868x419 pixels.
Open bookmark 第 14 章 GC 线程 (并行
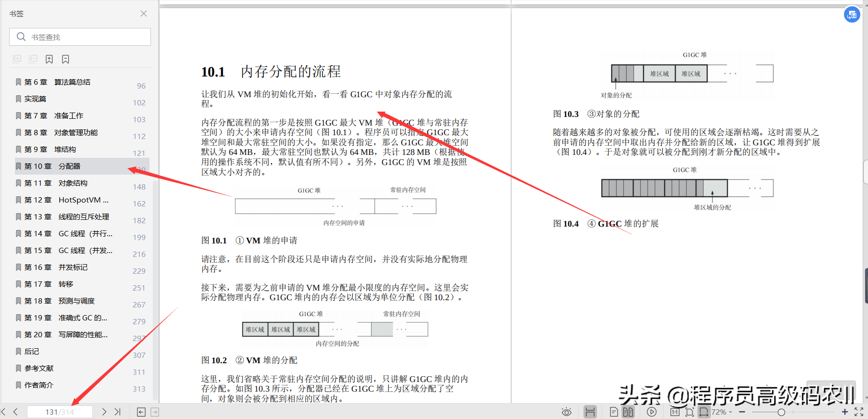(x=69, y=234)
